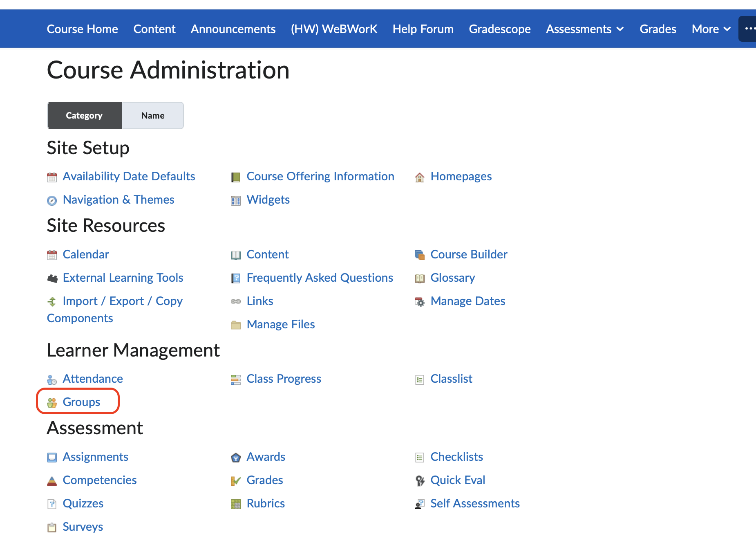The height and width of the screenshot is (543, 756).
Task: Open the three-dot navbar options menu
Action: click(x=749, y=29)
